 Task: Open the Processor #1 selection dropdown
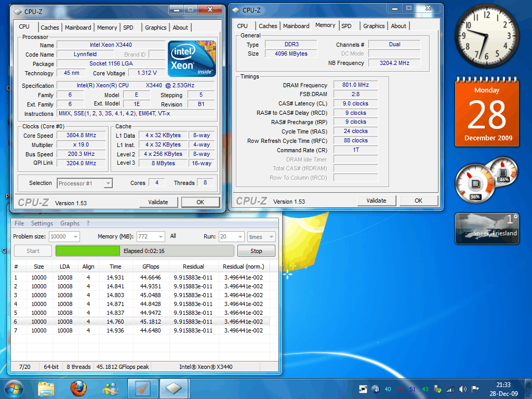pyautogui.click(x=85, y=183)
